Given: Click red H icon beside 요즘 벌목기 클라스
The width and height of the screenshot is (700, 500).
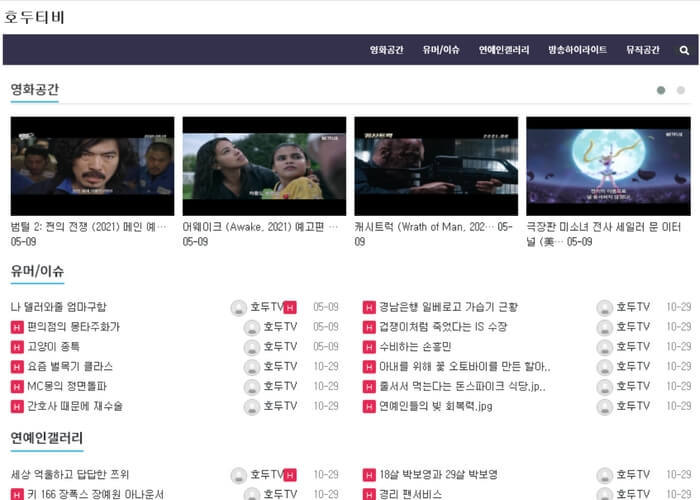Looking at the screenshot, I should pos(17,367).
